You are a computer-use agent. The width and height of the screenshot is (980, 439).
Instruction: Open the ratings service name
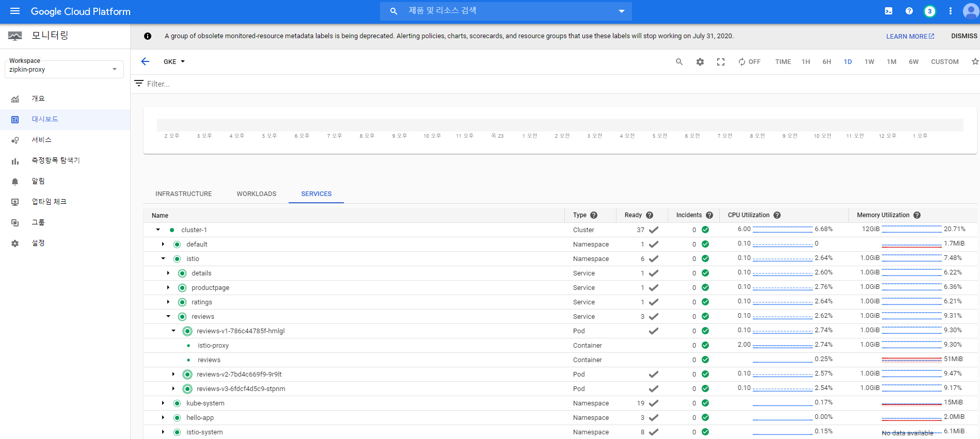[202, 302]
